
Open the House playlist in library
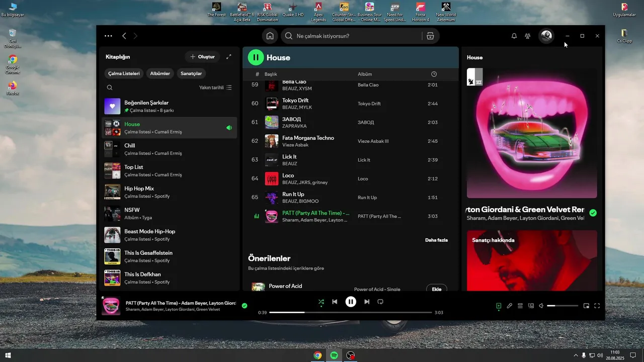(169, 128)
